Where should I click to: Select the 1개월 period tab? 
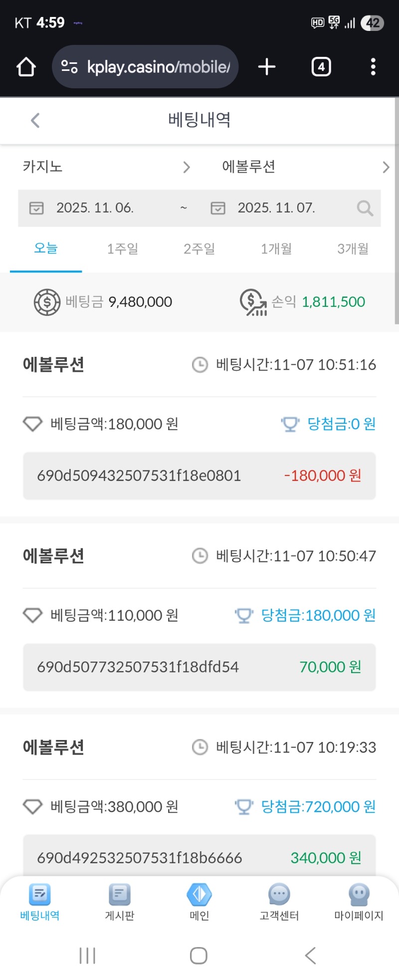tap(276, 248)
